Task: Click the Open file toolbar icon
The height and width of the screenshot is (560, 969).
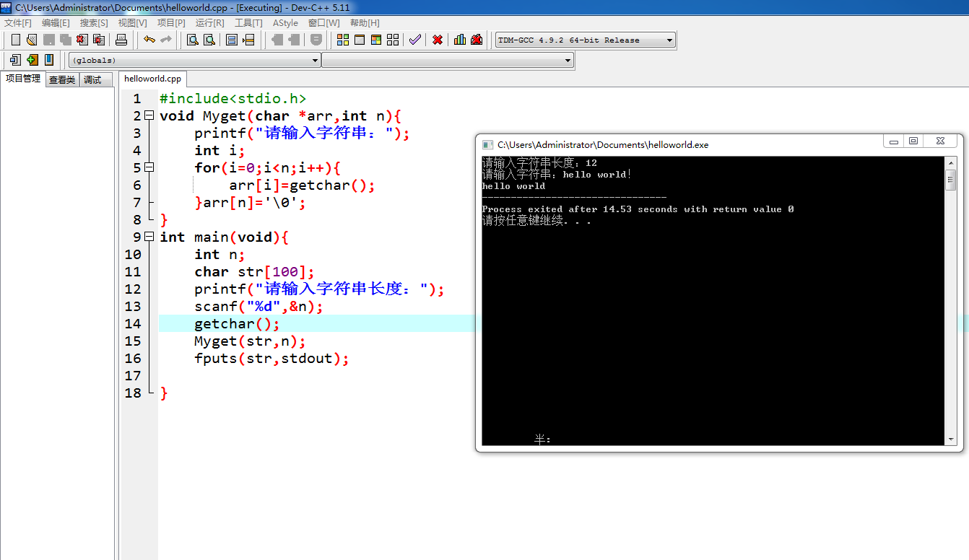Action: pyautogui.click(x=31, y=40)
